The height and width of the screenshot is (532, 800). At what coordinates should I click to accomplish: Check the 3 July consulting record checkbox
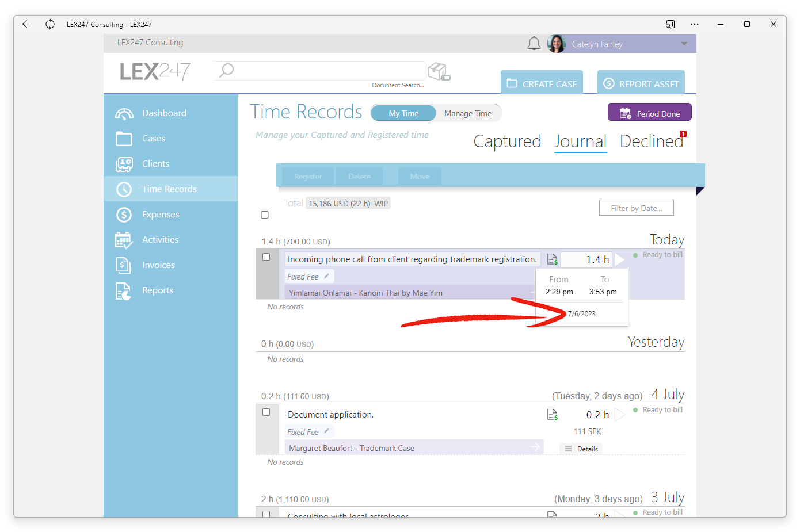point(266,514)
